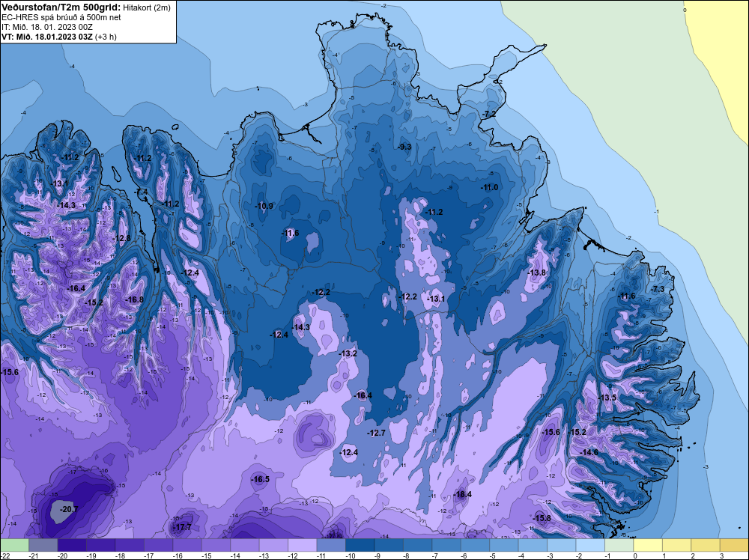Screen dimensions: 749x560
Task: Click the "Hitakort (2m)" subtitle text
Action: (146, 7)
